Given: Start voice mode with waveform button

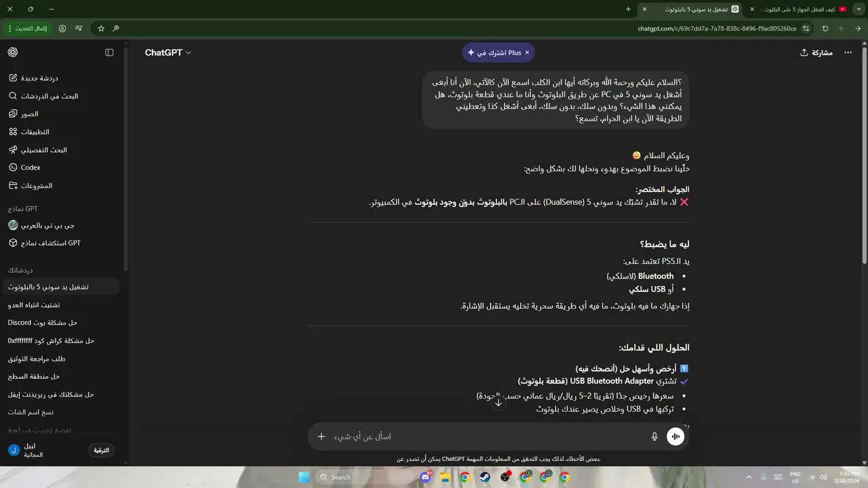Looking at the screenshot, I should (x=675, y=436).
